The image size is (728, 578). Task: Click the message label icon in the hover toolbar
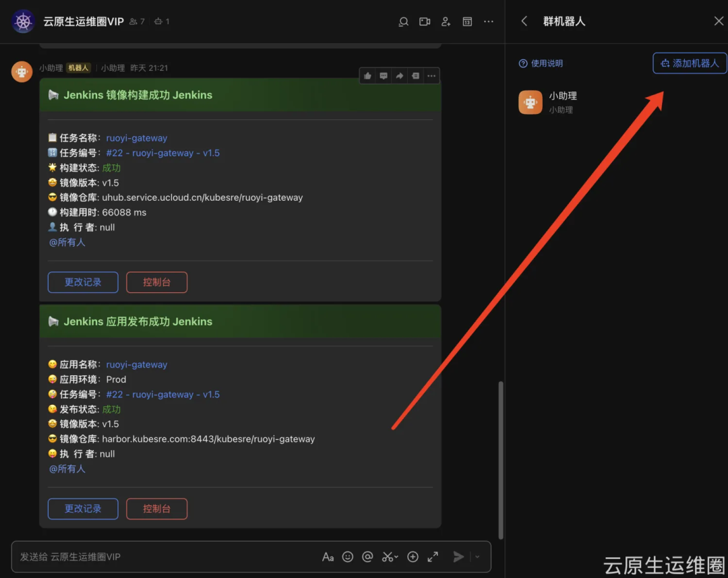click(415, 76)
